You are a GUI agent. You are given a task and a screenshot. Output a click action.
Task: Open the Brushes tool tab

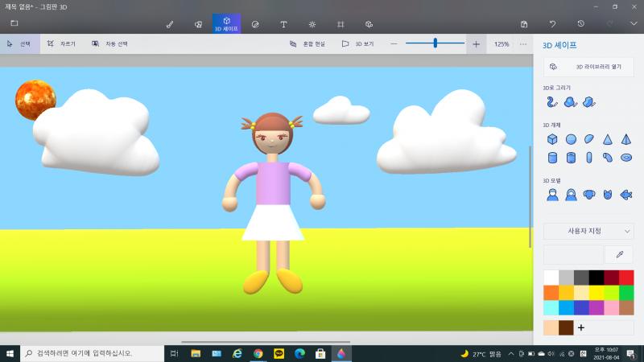pyautogui.click(x=170, y=24)
